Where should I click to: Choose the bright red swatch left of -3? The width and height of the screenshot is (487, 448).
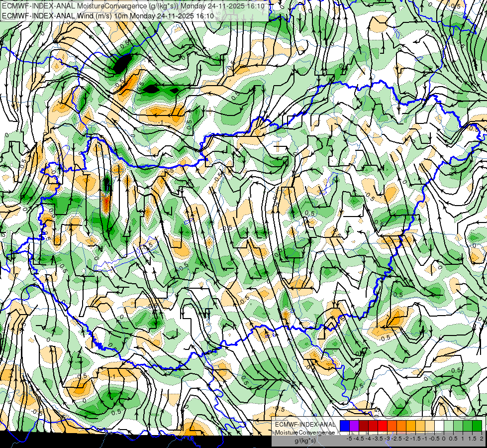[x=383, y=426]
